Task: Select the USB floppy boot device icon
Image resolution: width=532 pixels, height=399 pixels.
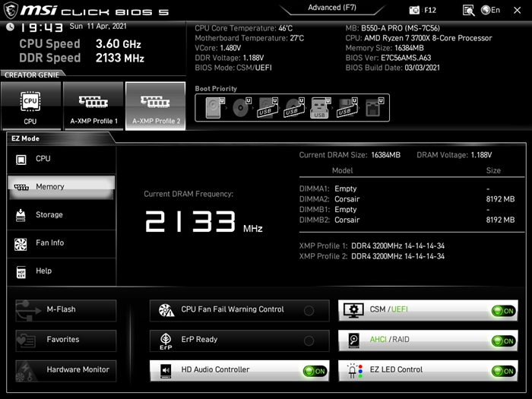Action: 347,108
